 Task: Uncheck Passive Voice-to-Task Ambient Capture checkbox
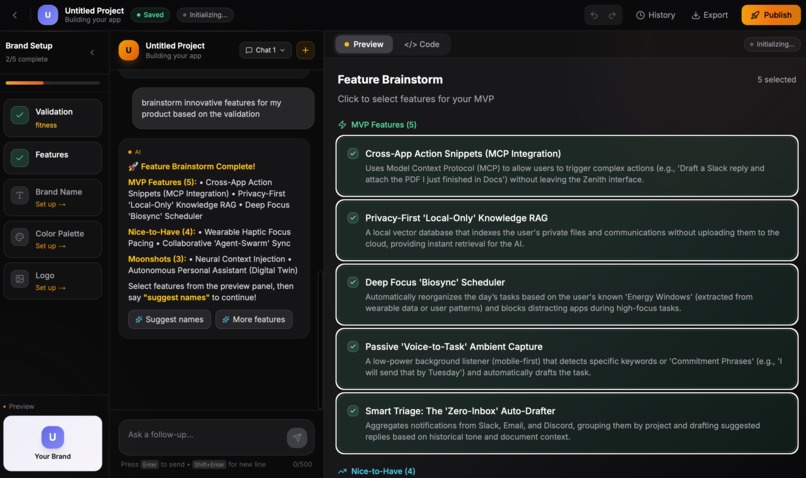coord(353,346)
